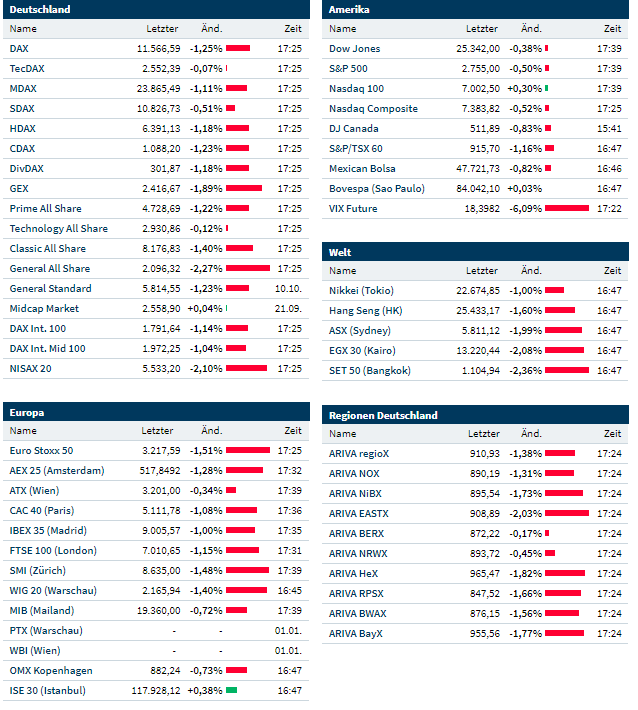Open the VIX Future entry

(354, 208)
